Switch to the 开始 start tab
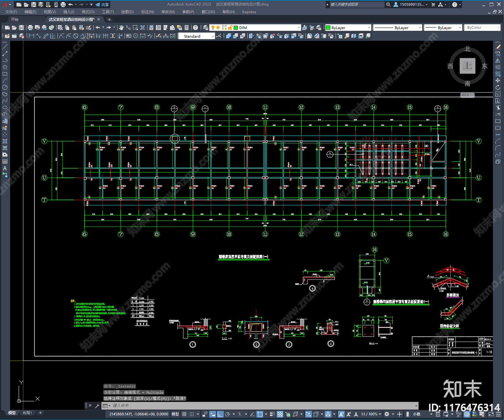Viewport: 504px width, 420px height. [14, 20]
